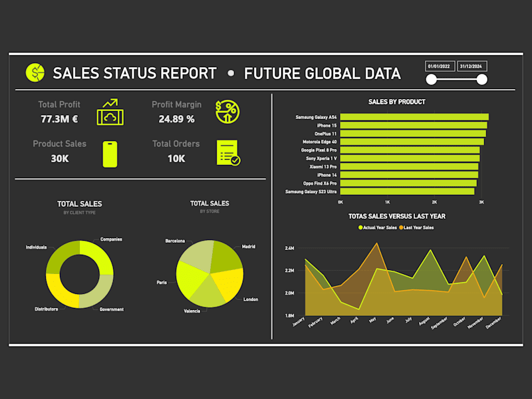
Task: Select the iPhone 15 bar
Action: click(x=414, y=126)
